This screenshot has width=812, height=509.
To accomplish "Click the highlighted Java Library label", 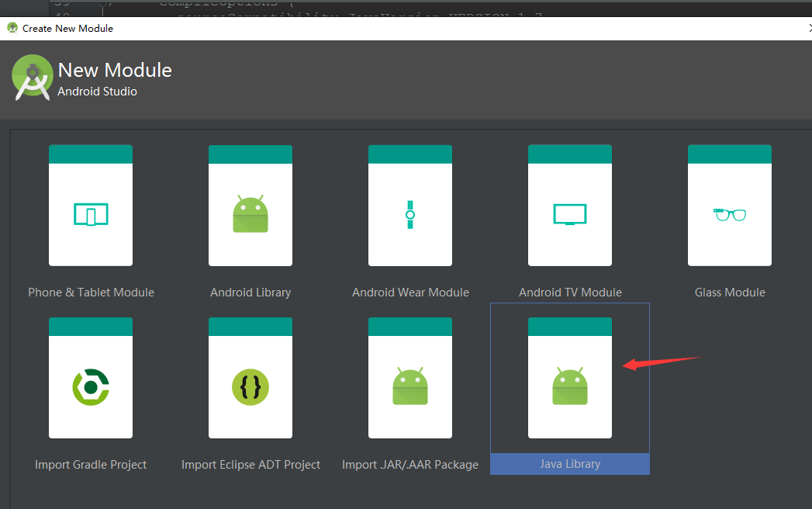I will 570,464.
